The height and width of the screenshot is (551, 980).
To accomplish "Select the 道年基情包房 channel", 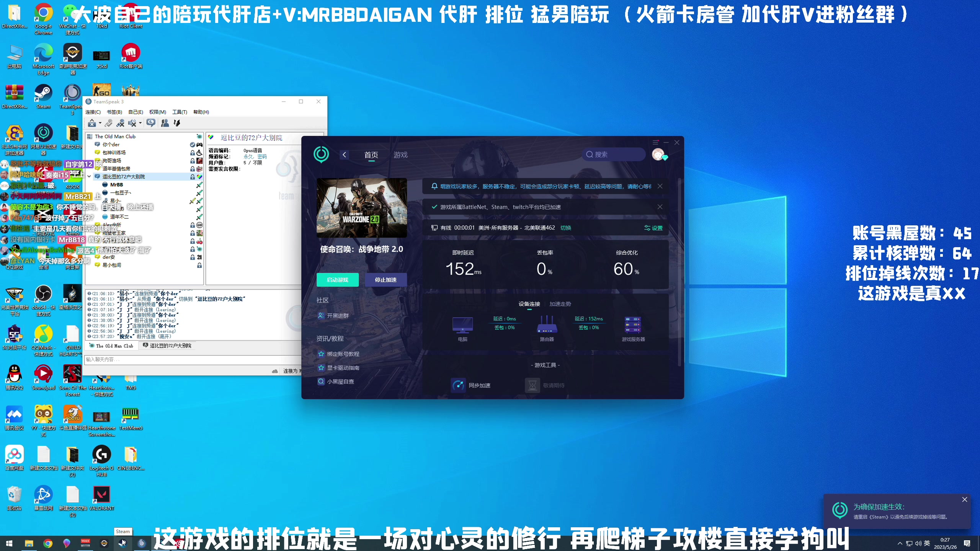I will [x=144, y=169].
